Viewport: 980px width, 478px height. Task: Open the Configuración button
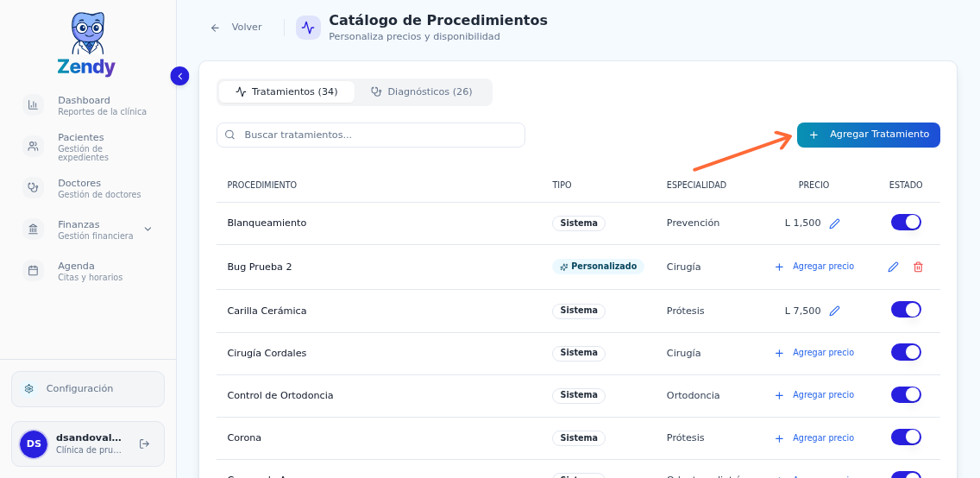[x=88, y=388]
